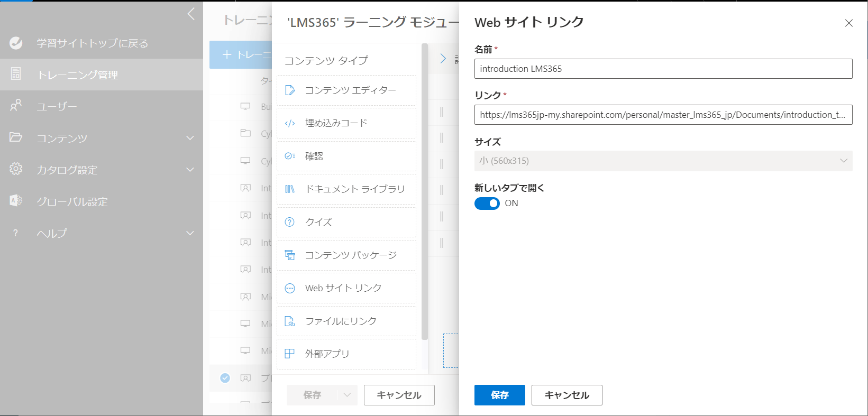Click キャンセル in Web サイト リンク panel

click(567, 395)
